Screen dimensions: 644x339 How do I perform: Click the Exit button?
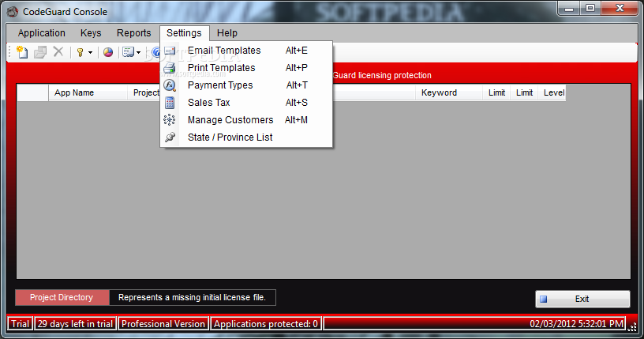tap(582, 299)
